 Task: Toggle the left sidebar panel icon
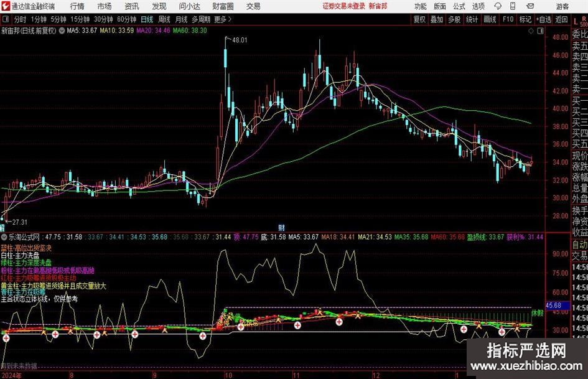coord(6,19)
